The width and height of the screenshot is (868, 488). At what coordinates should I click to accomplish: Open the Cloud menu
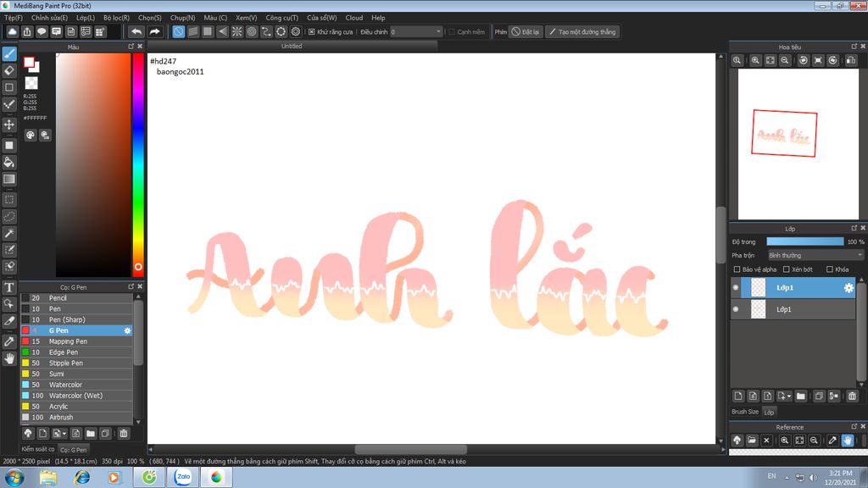coord(353,18)
